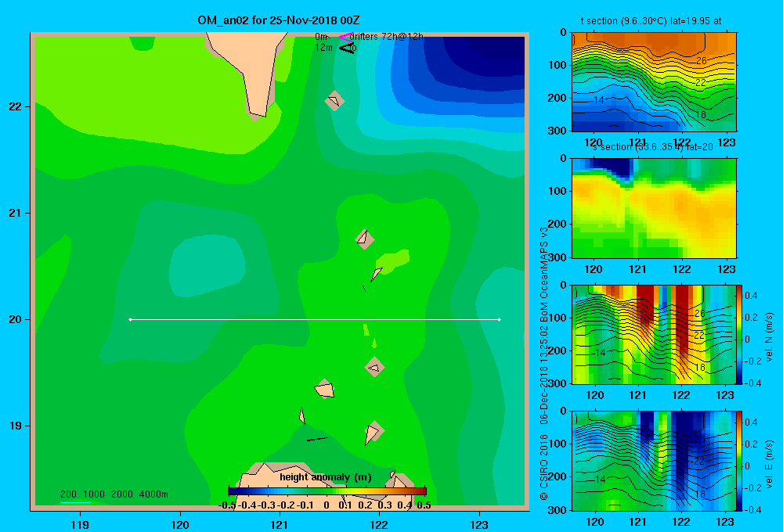Select the 'height anomaly (m)' label

tap(326, 477)
